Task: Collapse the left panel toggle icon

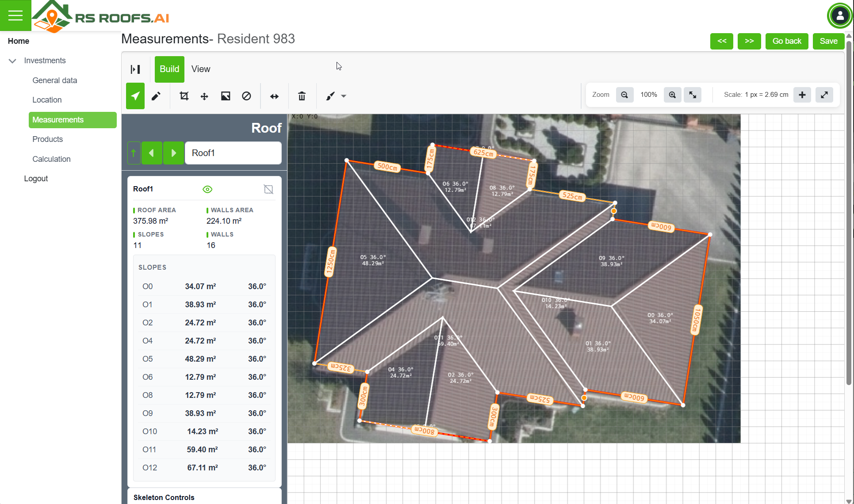Action: pyautogui.click(x=135, y=69)
